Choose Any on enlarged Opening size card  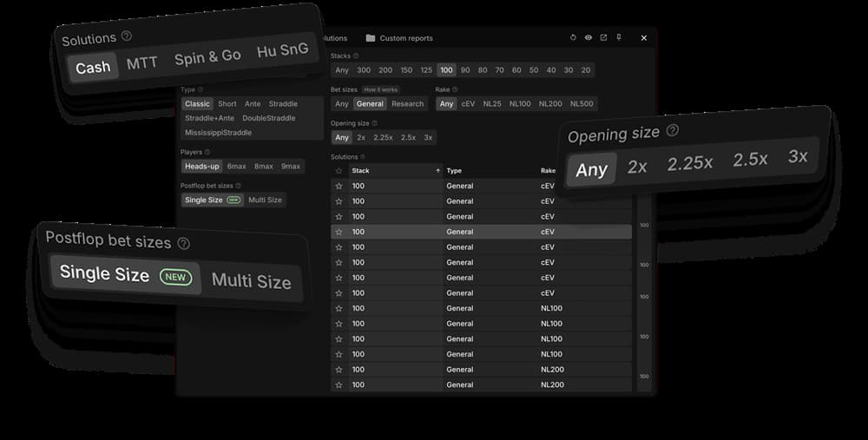[x=591, y=169]
